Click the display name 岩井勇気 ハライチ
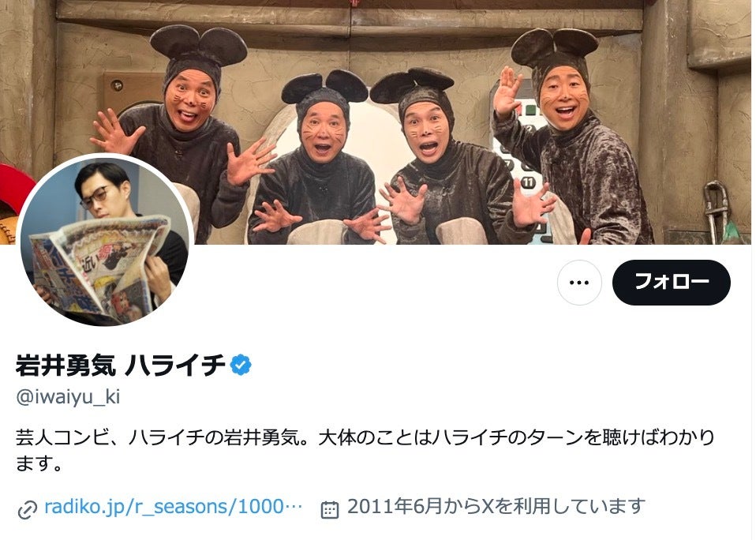The height and width of the screenshot is (540, 756). point(121,365)
